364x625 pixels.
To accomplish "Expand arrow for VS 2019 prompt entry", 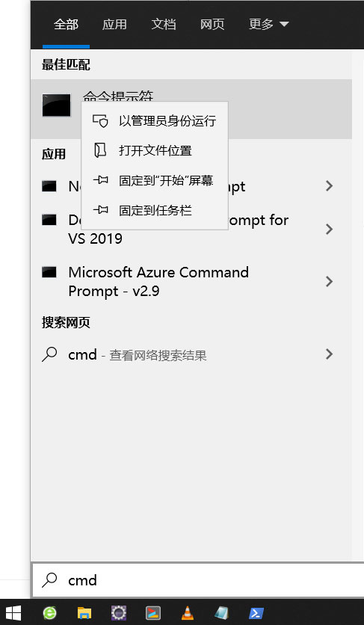I will (329, 229).
